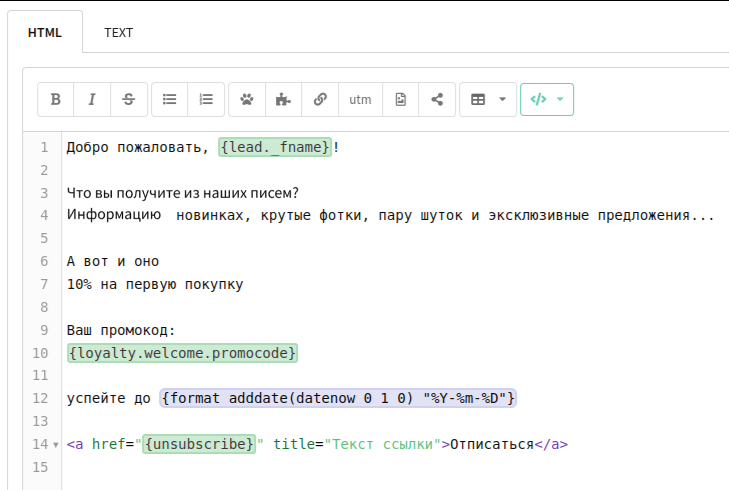Toggle bold formatting

tap(56, 99)
